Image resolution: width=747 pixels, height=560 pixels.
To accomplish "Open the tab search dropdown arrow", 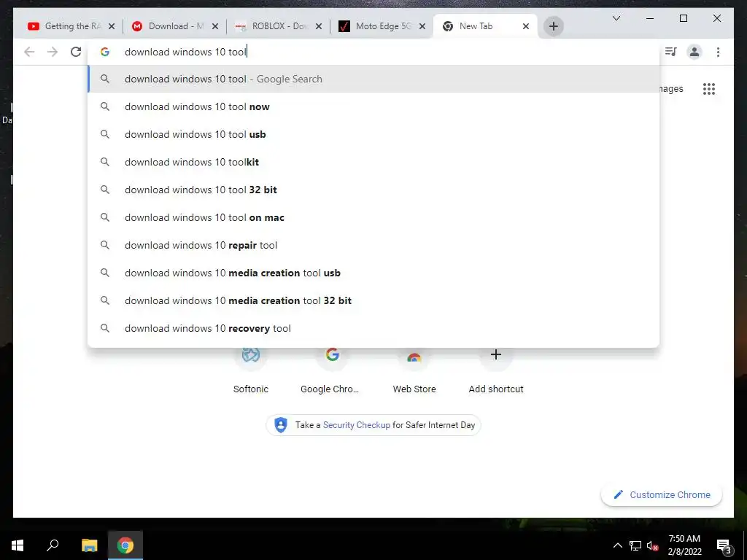I will pos(616,18).
